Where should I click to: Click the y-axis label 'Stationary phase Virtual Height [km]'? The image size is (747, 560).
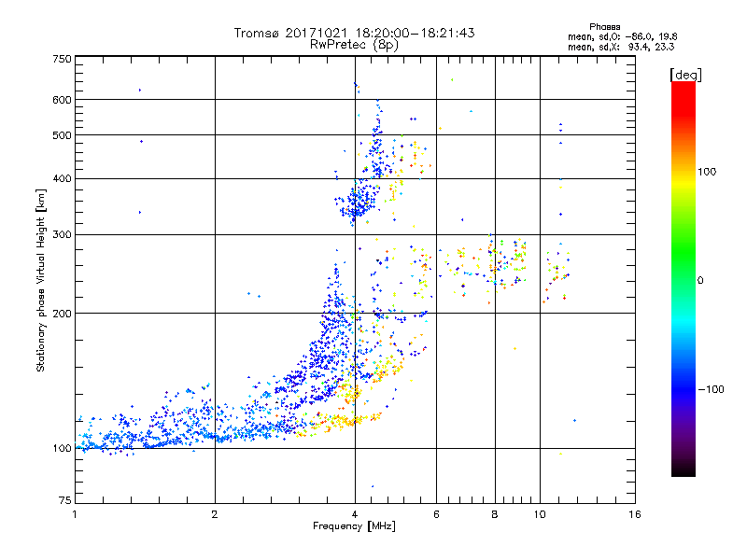pyautogui.click(x=41, y=281)
